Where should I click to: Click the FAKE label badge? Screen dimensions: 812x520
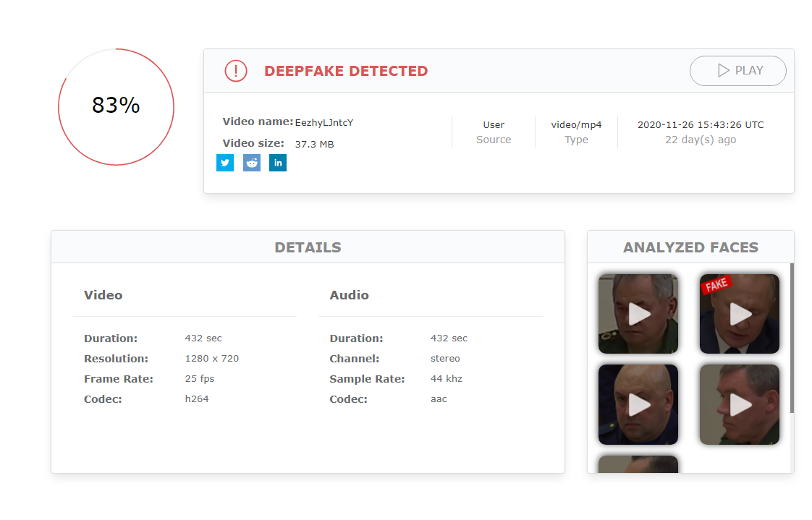click(716, 284)
